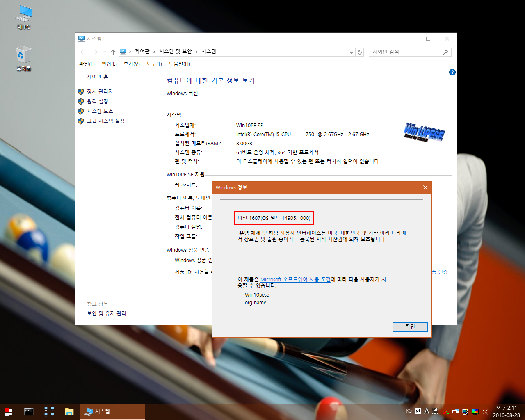Screen dimensions: 525x420
Task: Click the rainbow color display tray icon
Action: click(475, 412)
